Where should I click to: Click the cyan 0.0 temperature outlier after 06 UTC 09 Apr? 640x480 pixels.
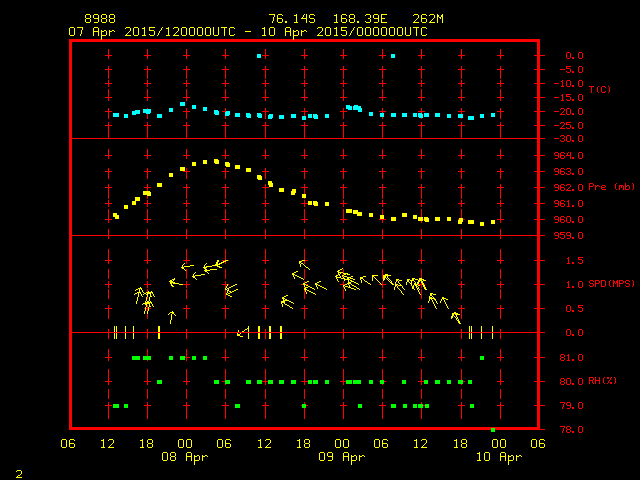(393, 56)
